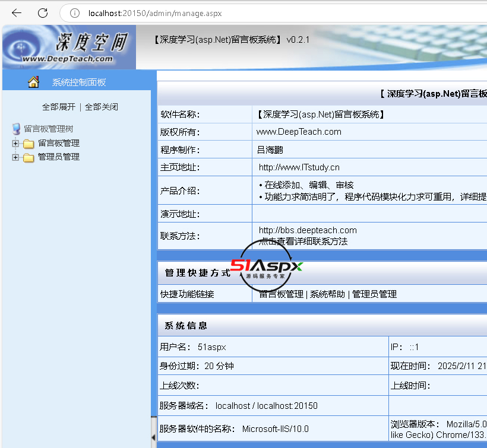
Task: Click the 深度空间 DeepTeach logo banner
Action: pyautogui.click(x=69, y=47)
